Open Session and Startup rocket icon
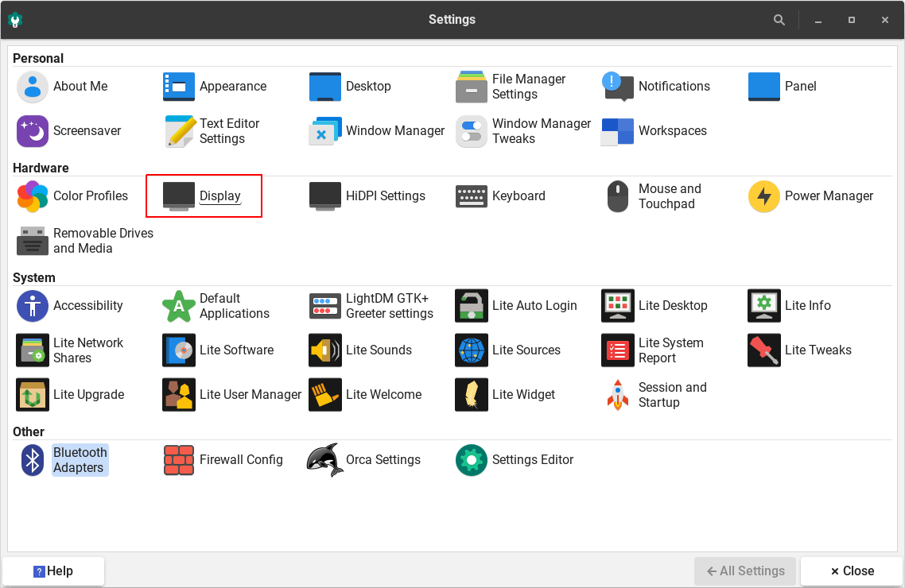The width and height of the screenshot is (905, 588). pos(618,395)
